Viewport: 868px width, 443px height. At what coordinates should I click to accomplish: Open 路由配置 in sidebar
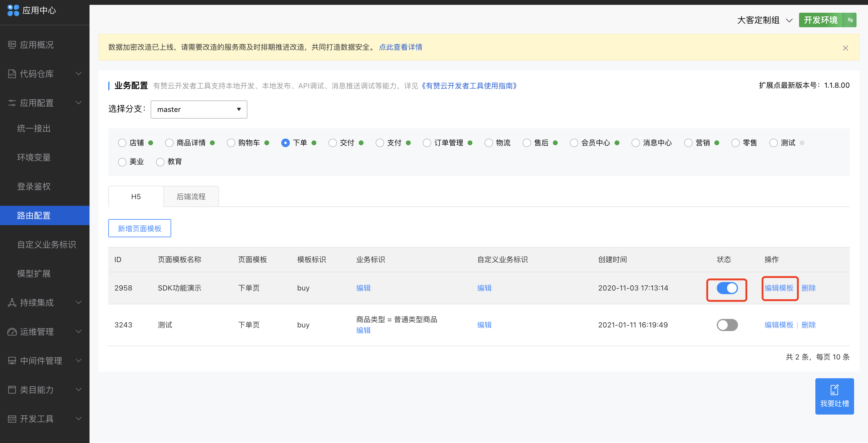point(45,215)
